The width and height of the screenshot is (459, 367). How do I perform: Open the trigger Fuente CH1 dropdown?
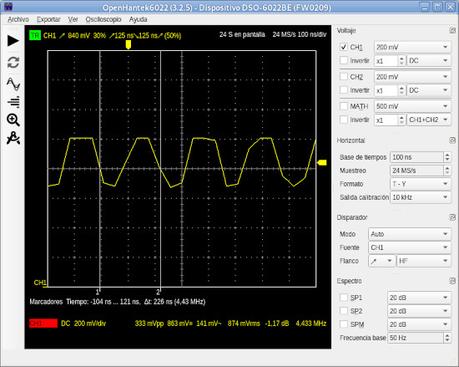pos(410,247)
